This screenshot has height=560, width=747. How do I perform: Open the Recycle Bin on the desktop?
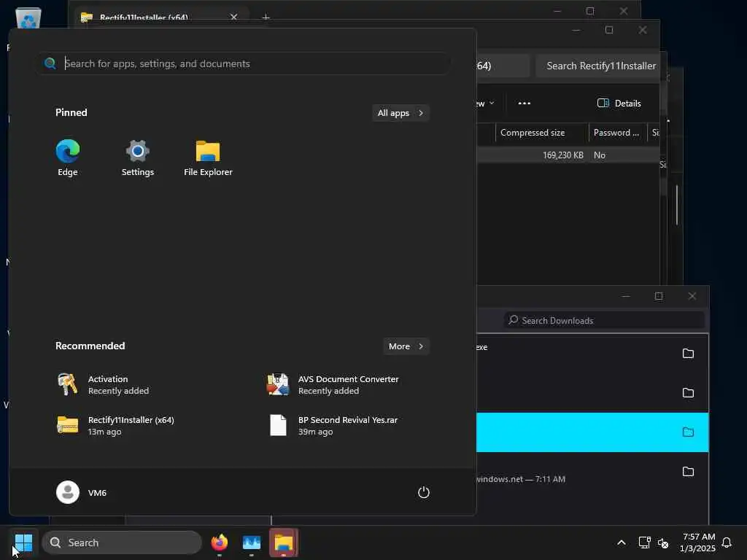[x=28, y=19]
